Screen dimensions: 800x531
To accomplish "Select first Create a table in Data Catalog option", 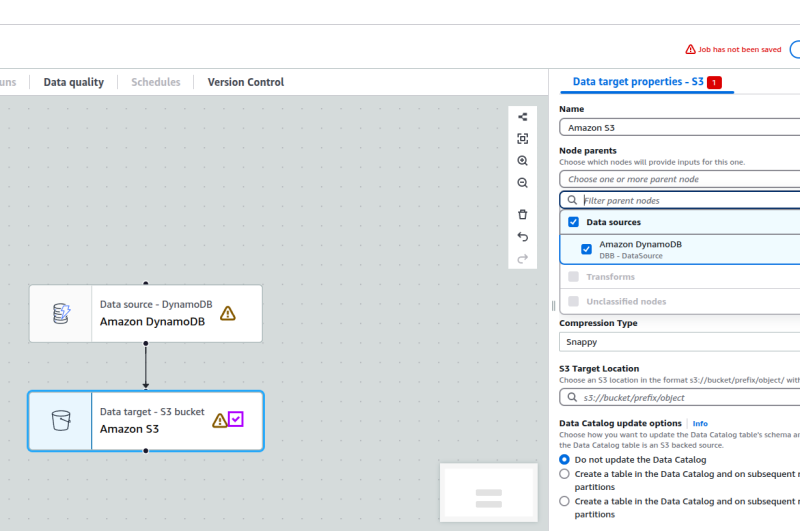I will (564, 474).
